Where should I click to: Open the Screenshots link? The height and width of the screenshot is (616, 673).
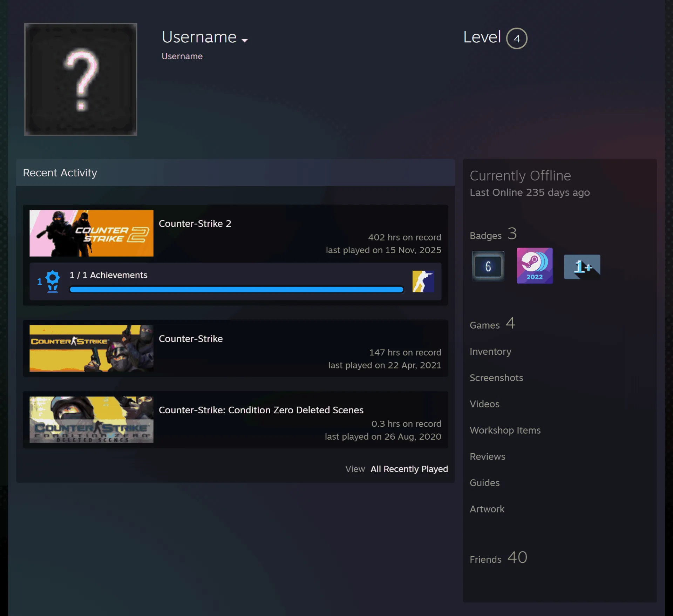496,378
